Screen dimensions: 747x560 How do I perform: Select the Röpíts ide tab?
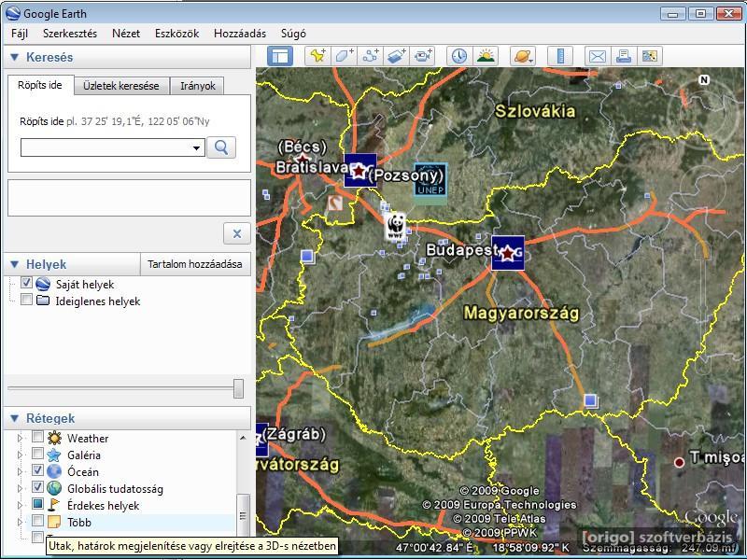point(40,85)
